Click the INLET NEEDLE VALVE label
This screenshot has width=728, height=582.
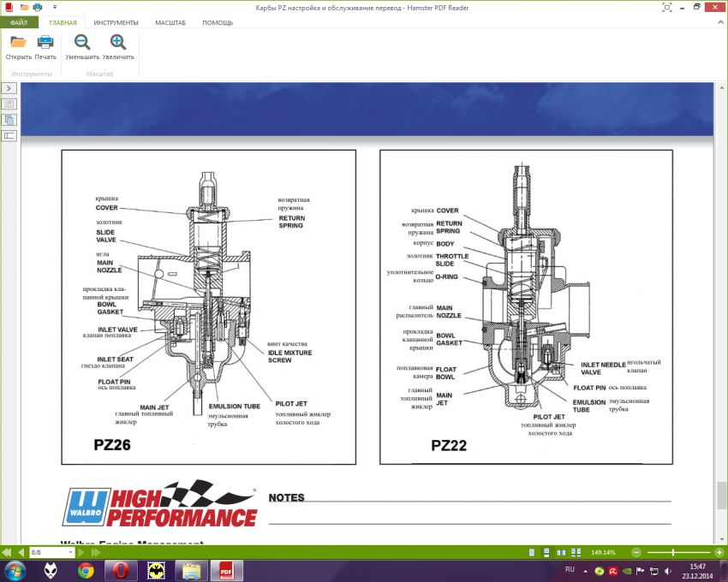coord(603,369)
